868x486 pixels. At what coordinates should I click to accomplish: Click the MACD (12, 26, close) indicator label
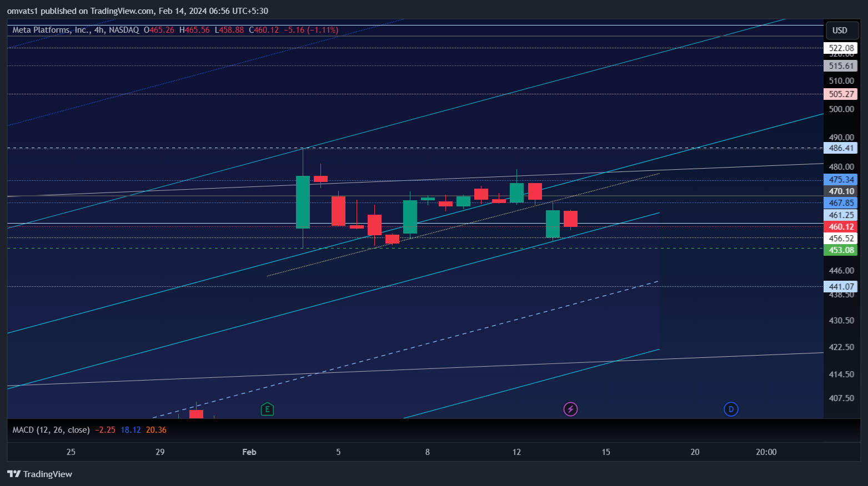pos(51,430)
